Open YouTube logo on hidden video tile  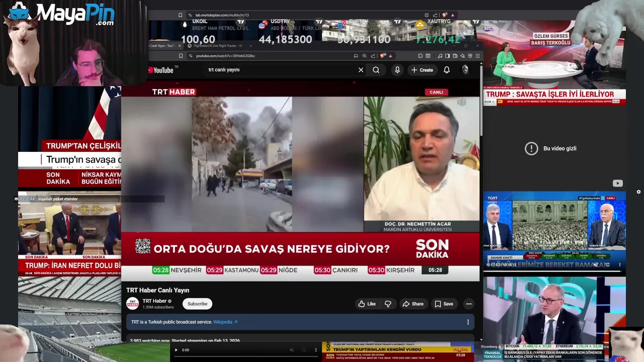[x=617, y=184]
